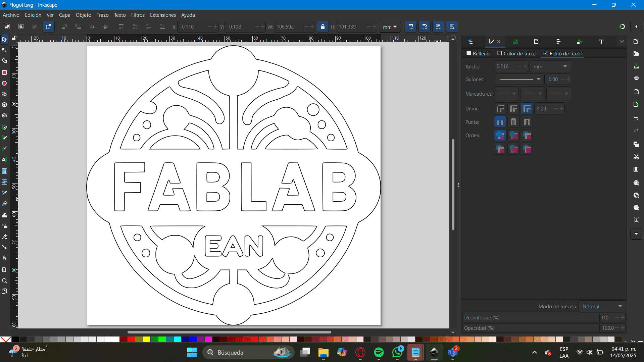644x362 pixels.
Task: Toggle rubberband touch selection mode
Action: tap(49, 27)
